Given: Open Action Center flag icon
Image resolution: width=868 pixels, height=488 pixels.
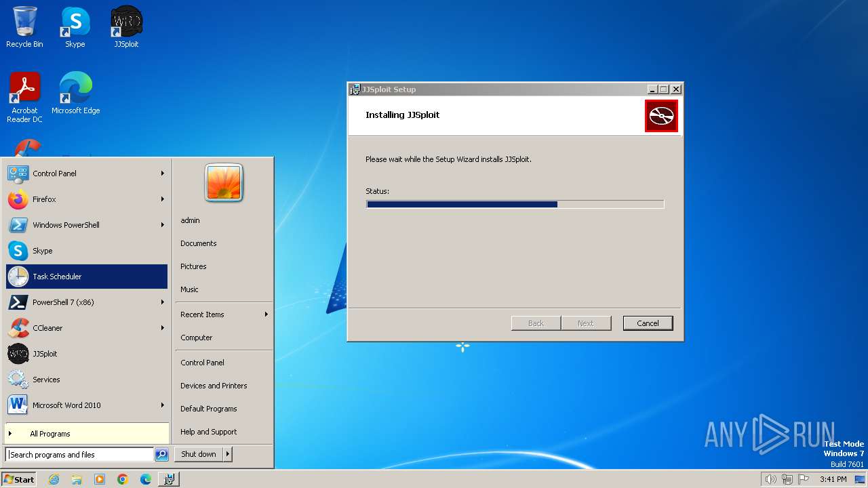Looking at the screenshot, I should 804,479.
